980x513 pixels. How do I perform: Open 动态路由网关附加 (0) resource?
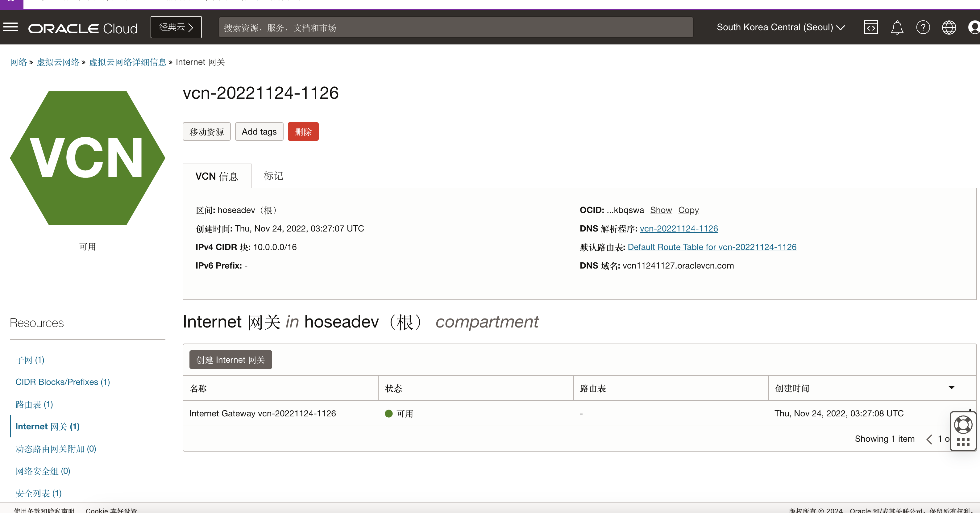click(x=56, y=449)
